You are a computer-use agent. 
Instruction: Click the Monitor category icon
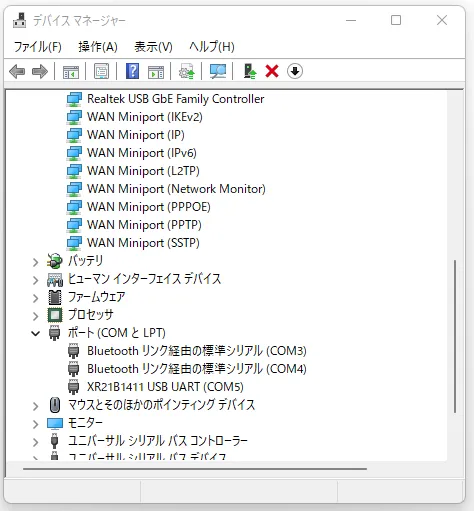55,423
